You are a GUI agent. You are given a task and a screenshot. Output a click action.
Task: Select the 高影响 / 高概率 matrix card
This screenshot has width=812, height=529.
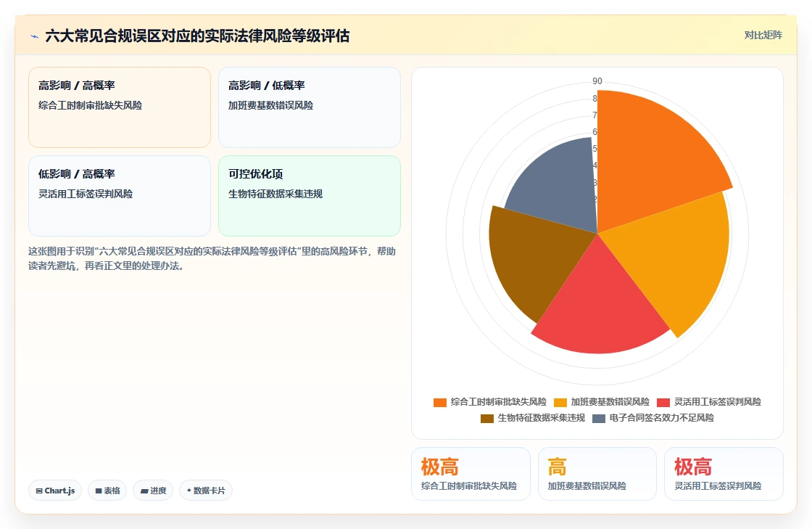(x=120, y=107)
